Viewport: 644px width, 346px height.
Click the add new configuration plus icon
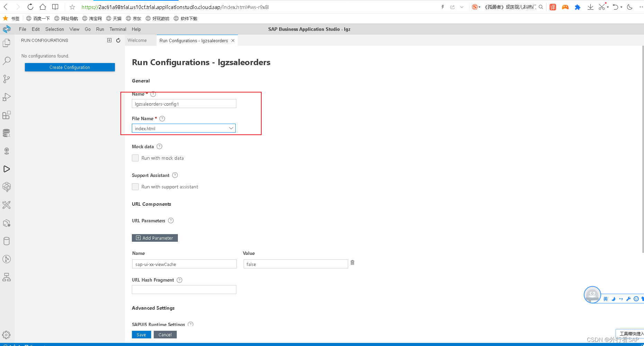point(109,40)
